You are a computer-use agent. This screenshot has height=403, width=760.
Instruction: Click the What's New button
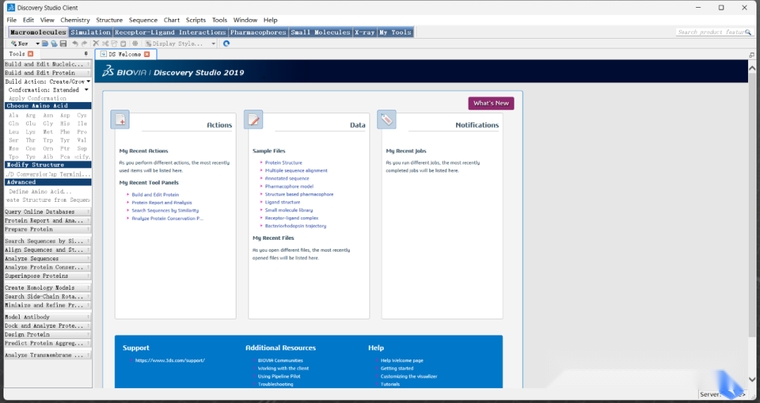click(491, 103)
